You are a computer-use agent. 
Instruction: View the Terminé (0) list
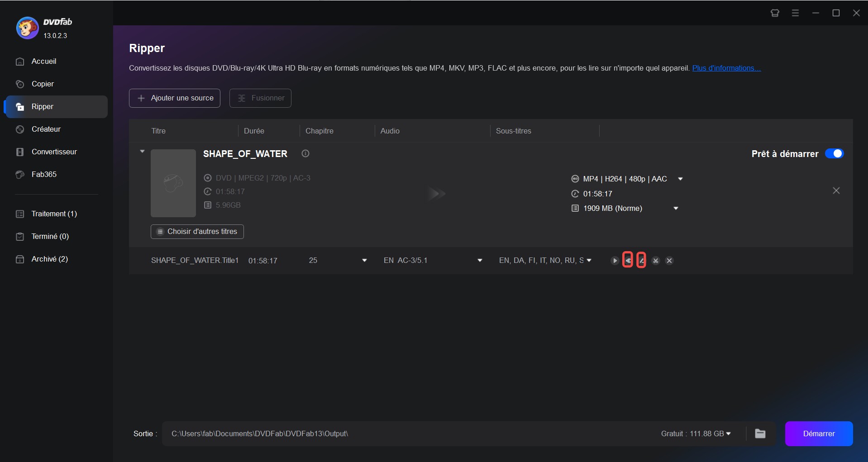[56, 236]
